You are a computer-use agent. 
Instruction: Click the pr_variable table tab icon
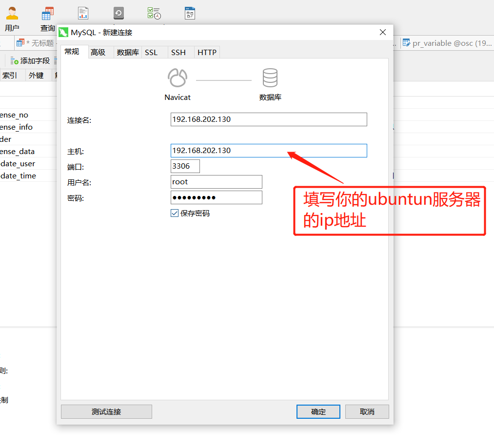point(406,42)
